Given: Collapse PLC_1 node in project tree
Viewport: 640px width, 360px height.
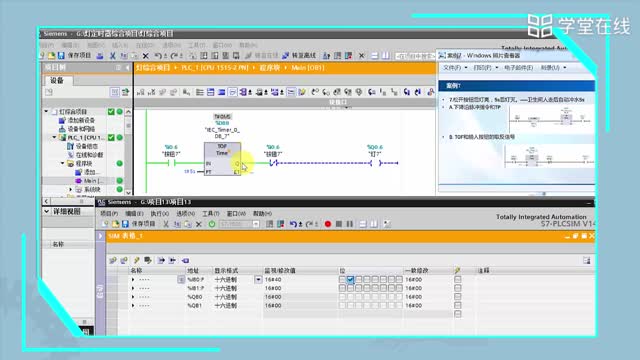Looking at the screenshot, I should 54,138.
